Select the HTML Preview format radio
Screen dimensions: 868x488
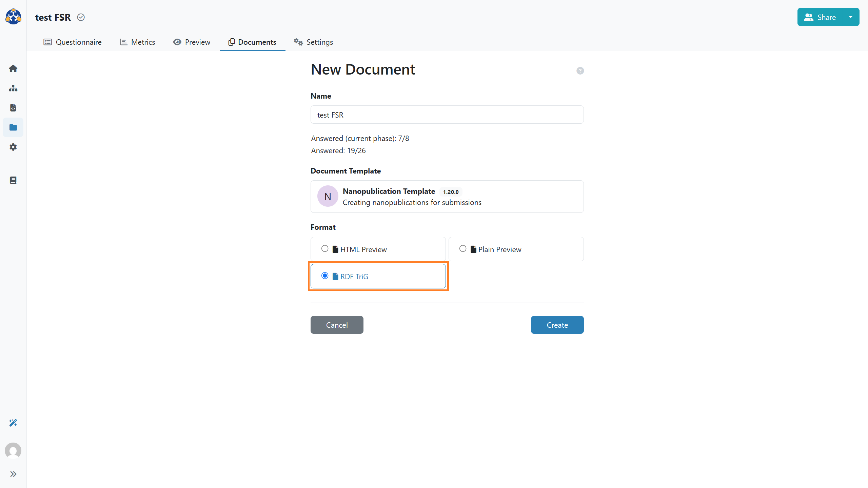tap(325, 249)
